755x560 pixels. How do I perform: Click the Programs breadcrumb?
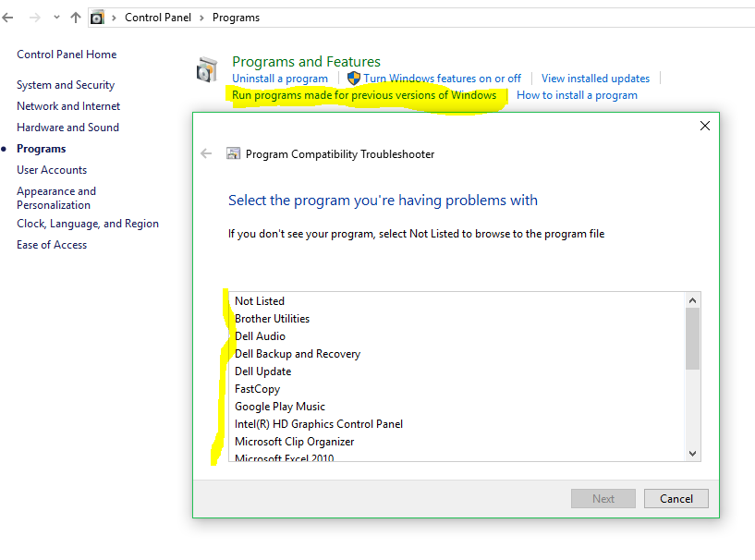tap(236, 18)
